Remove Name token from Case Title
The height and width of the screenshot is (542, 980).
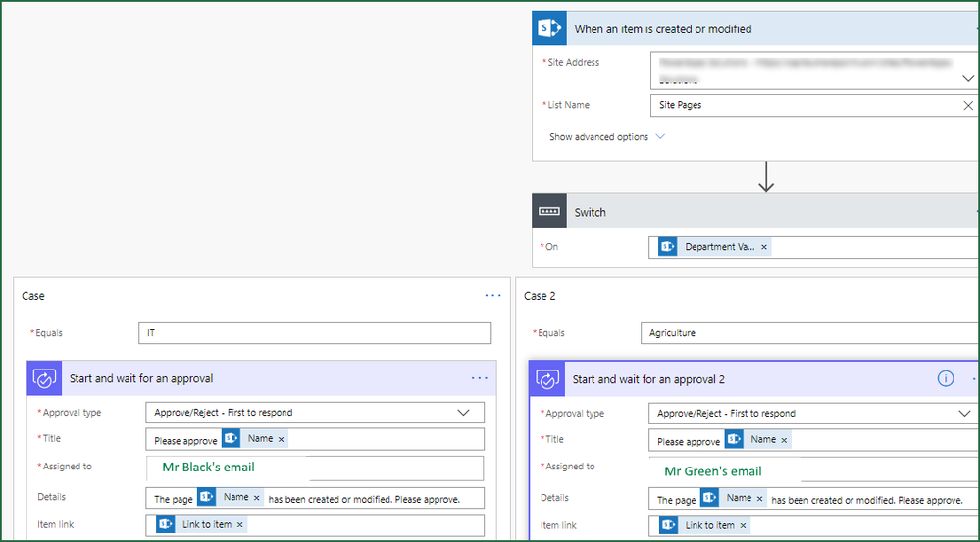tap(281, 439)
